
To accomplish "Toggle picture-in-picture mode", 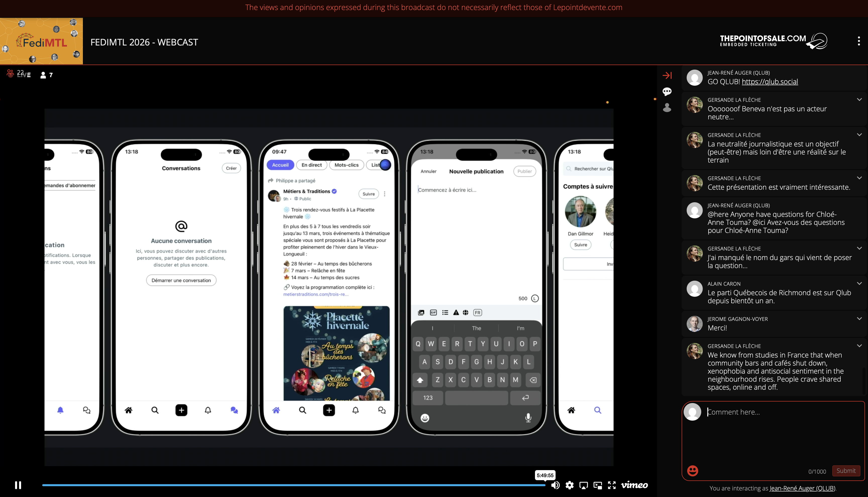I will (x=598, y=485).
